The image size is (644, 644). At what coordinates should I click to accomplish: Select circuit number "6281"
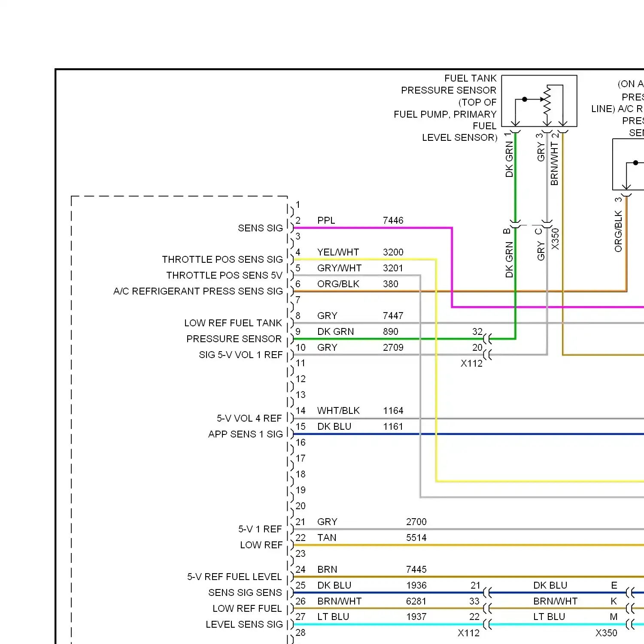[416, 601]
